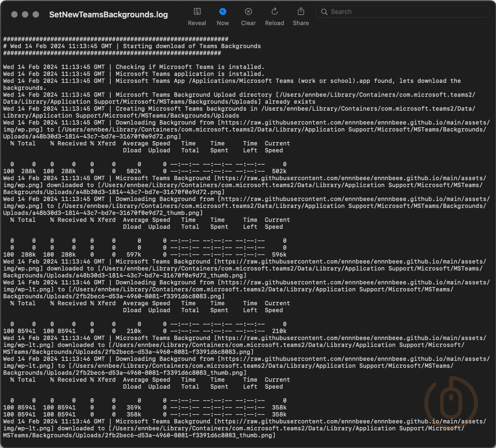This screenshot has width=496, height=448.
Task: Open the Share menu
Action: [x=301, y=12]
